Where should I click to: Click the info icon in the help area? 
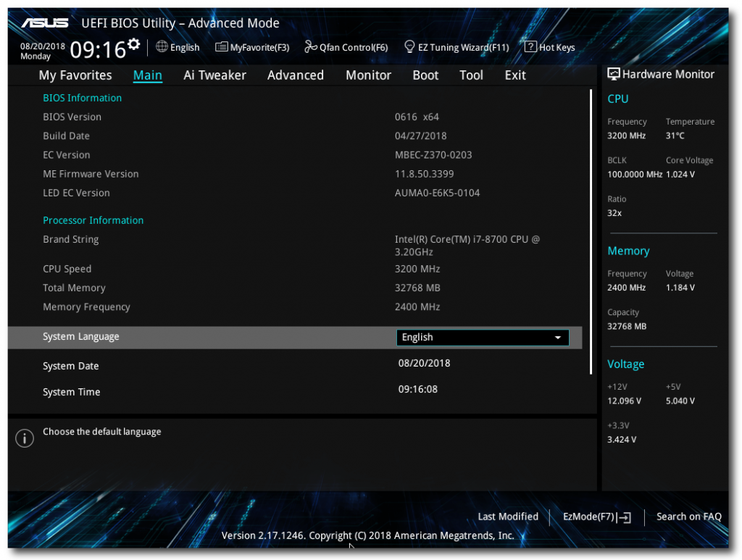coord(24,438)
